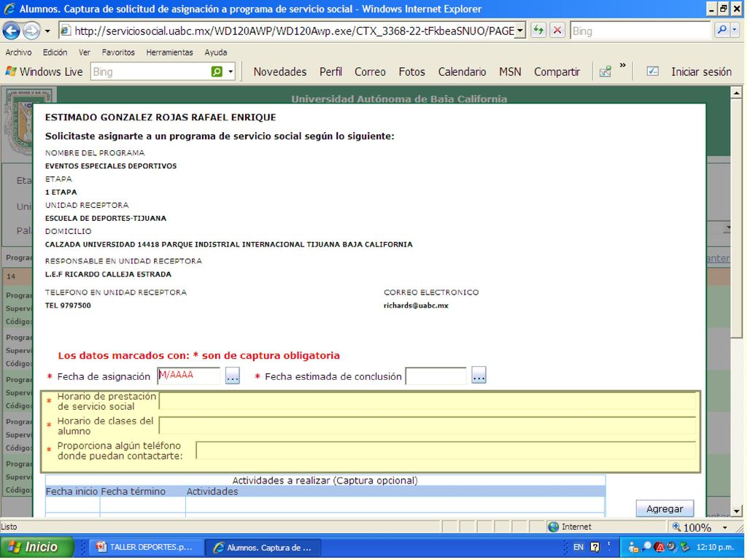Switch to TALLER DEPORTES taskbar window
The image size is (747, 560).
[x=147, y=548]
